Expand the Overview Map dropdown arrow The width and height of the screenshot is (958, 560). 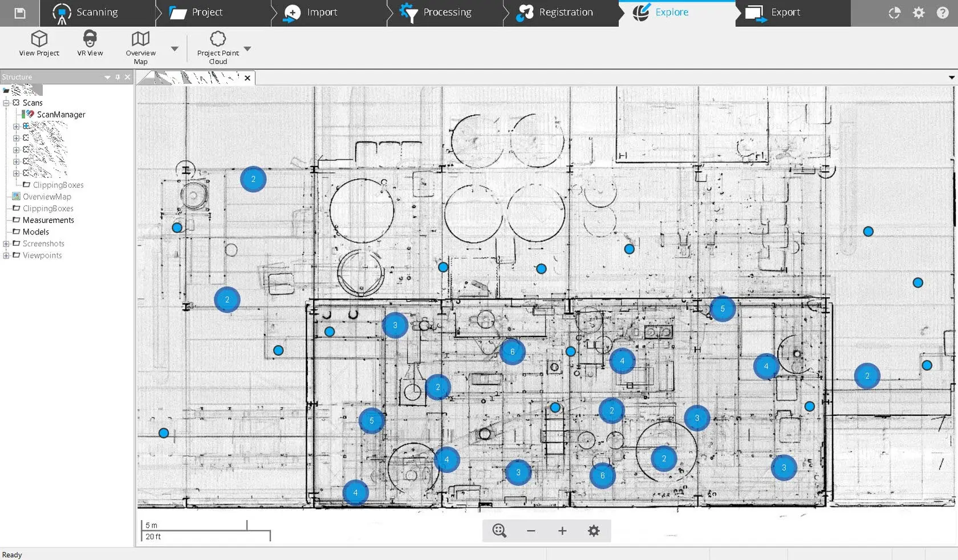coord(174,49)
